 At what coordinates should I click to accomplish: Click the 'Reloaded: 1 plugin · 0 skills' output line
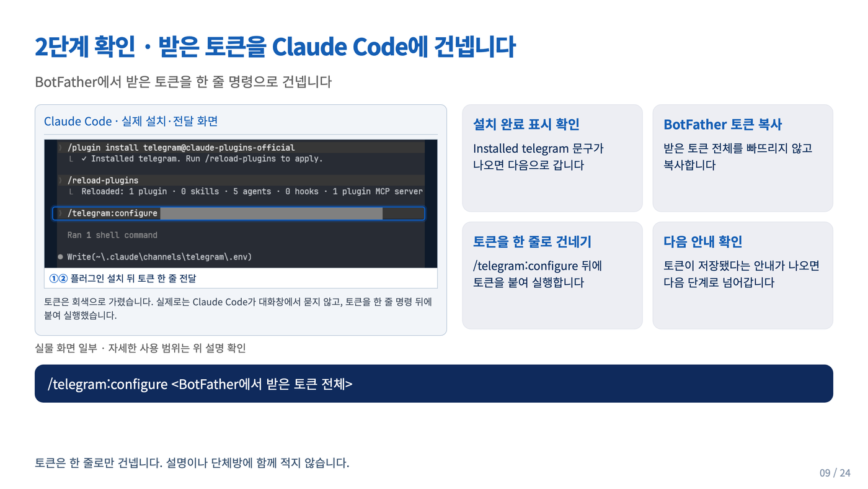click(x=252, y=192)
